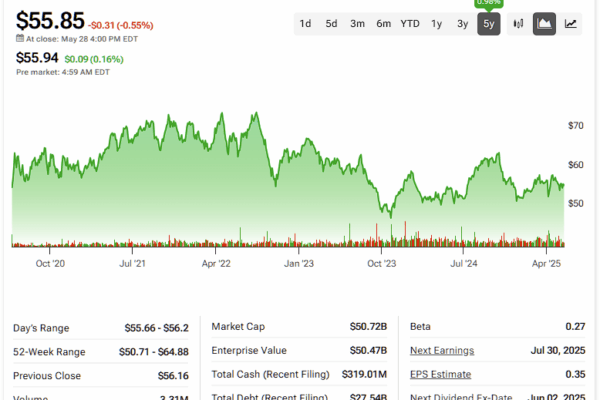
Task: Click the Previous Close label
Action: (47, 376)
